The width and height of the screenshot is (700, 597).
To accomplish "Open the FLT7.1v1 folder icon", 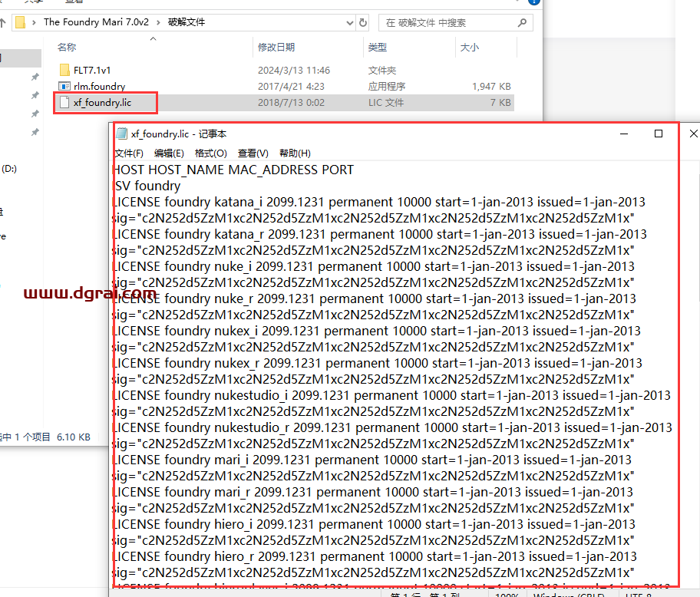I will (64, 70).
